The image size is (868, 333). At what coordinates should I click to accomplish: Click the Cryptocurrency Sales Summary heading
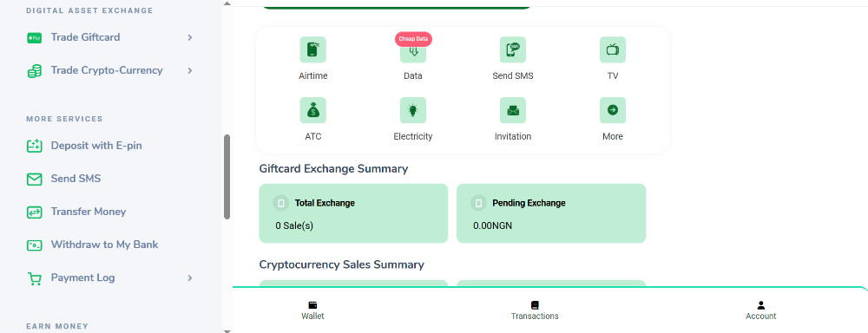(341, 264)
